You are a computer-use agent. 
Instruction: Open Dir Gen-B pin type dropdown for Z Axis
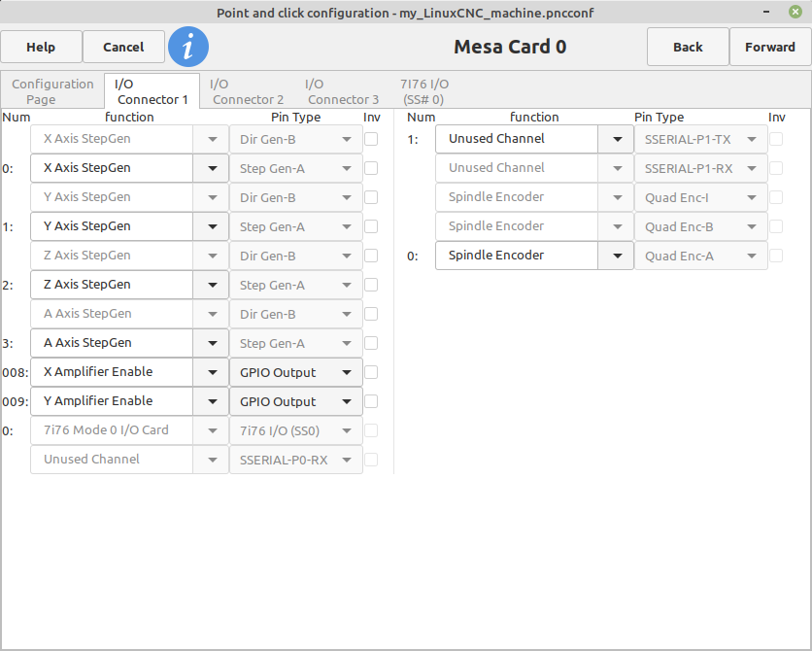click(295, 256)
